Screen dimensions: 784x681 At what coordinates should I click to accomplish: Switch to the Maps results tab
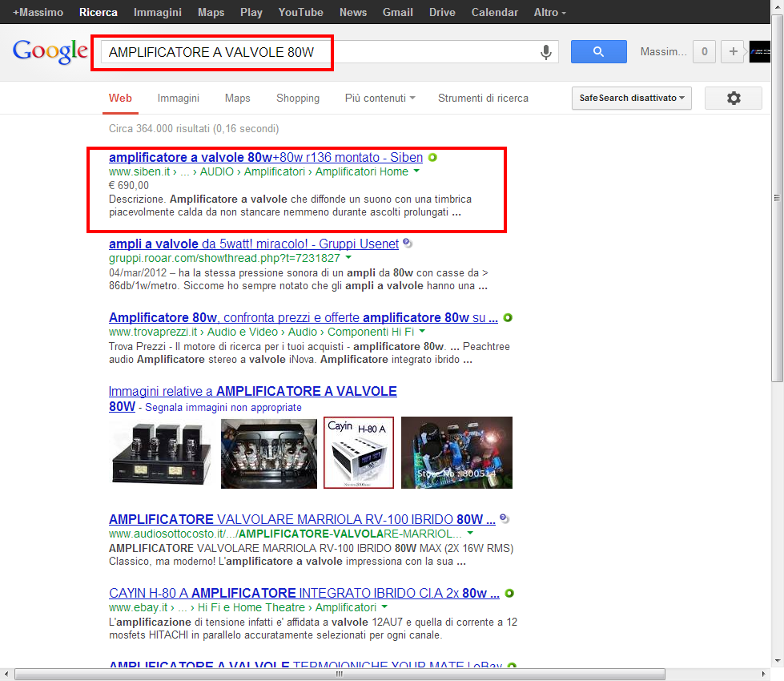tap(238, 98)
